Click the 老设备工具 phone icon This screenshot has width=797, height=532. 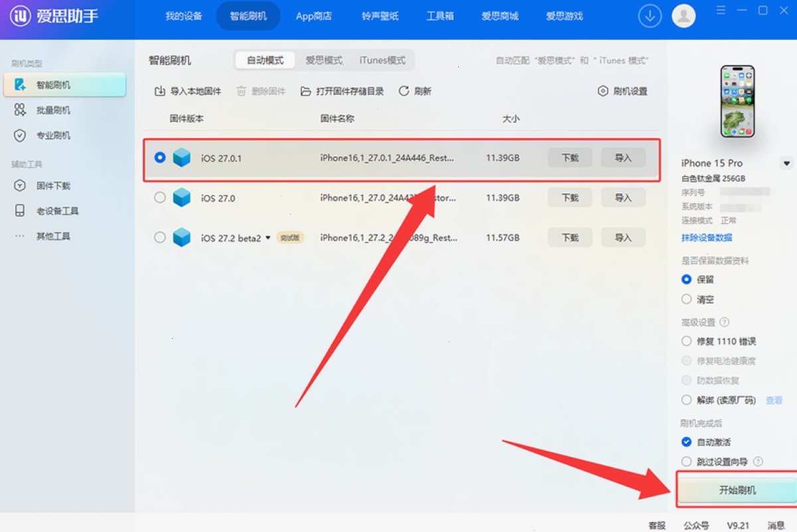[20, 211]
